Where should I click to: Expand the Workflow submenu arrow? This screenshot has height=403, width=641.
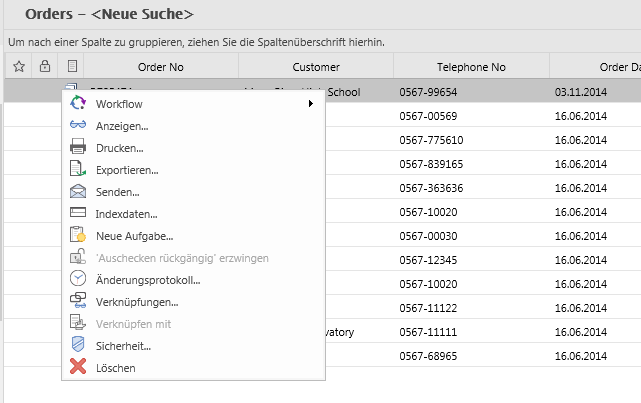click(311, 104)
